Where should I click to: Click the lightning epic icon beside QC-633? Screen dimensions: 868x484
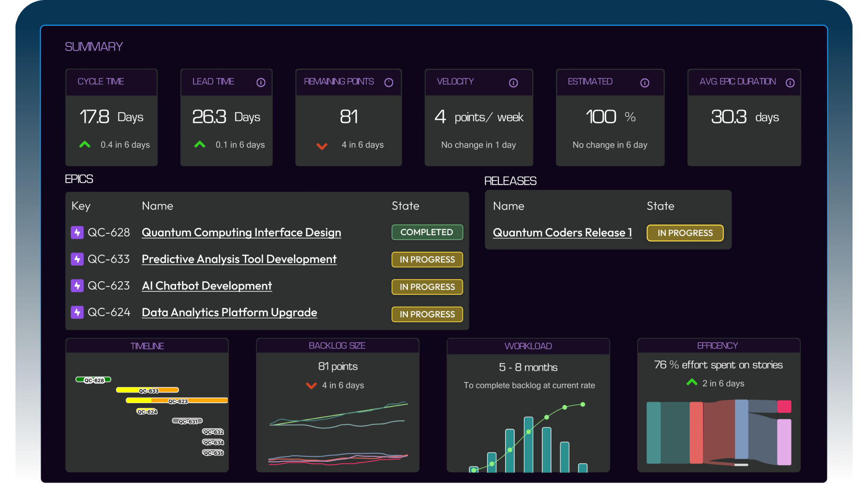(x=77, y=259)
